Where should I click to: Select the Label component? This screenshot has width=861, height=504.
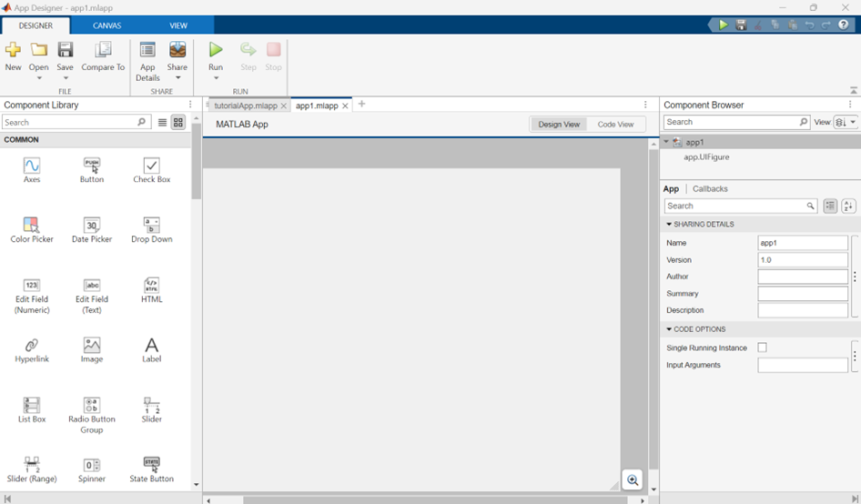[152, 350]
